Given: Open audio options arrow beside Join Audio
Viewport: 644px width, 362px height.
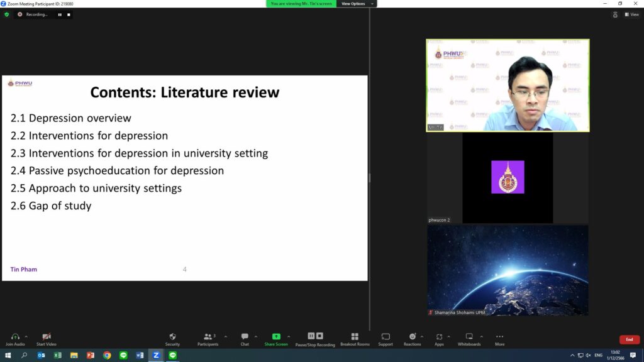Looking at the screenshot, I should point(26,337).
